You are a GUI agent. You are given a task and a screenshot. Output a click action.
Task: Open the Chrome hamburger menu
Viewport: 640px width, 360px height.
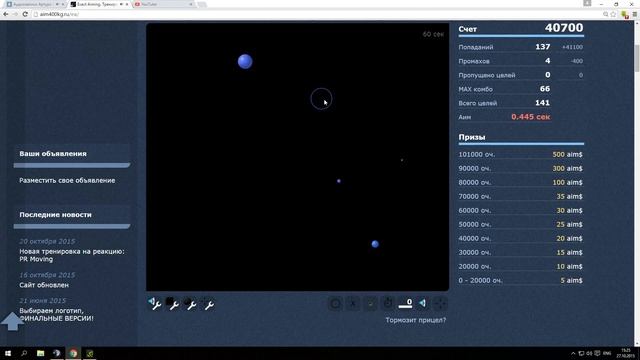[x=635, y=14]
